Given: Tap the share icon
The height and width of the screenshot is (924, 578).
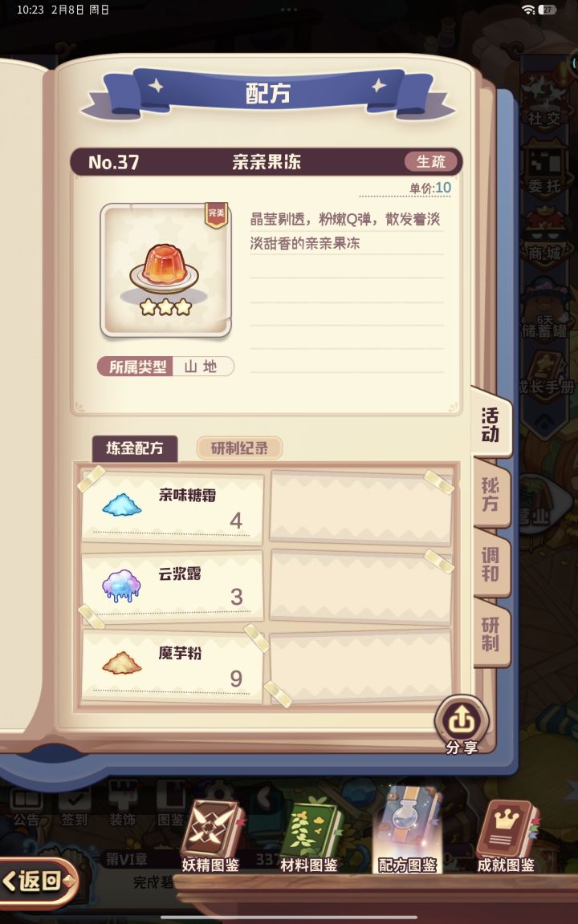Looking at the screenshot, I should coord(462,719).
